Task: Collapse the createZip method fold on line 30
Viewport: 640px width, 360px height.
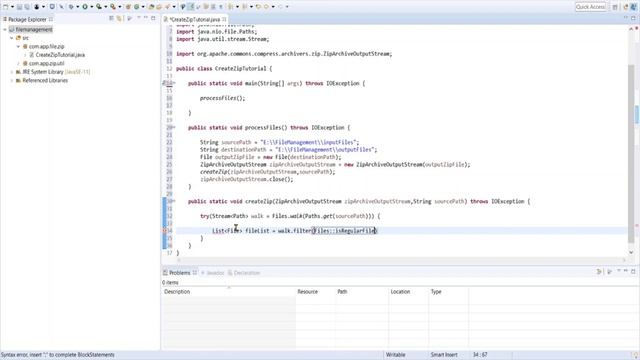Action: (x=174, y=201)
